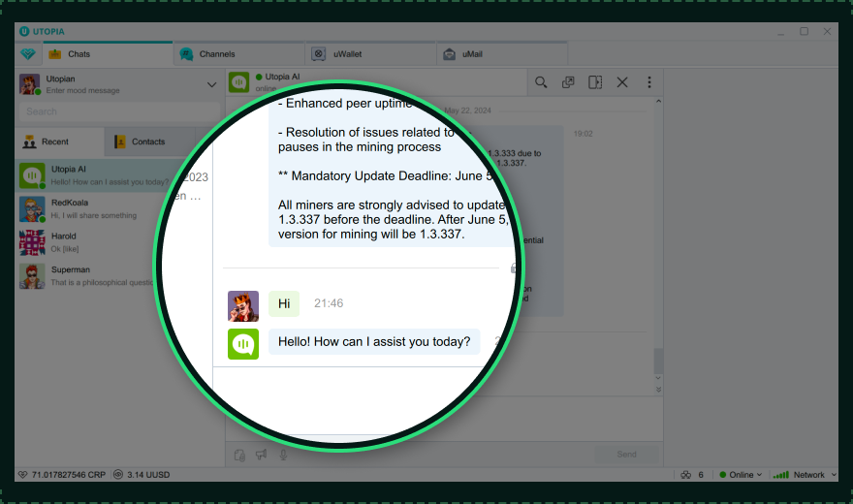Click 'Hello! How can I assist you today?' bubble

(x=374, y=341)
